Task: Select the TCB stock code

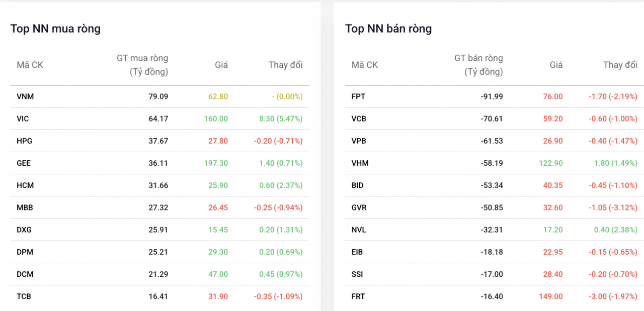Action: tap(24, 296)
